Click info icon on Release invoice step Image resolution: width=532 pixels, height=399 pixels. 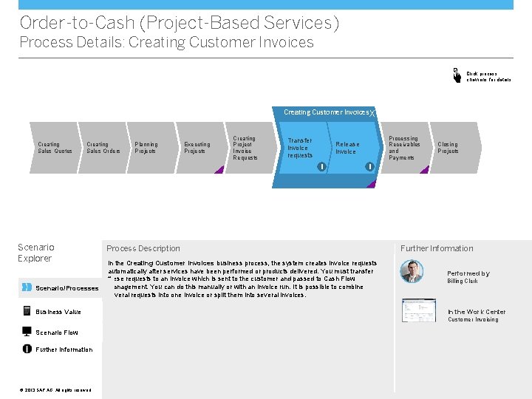369,166
